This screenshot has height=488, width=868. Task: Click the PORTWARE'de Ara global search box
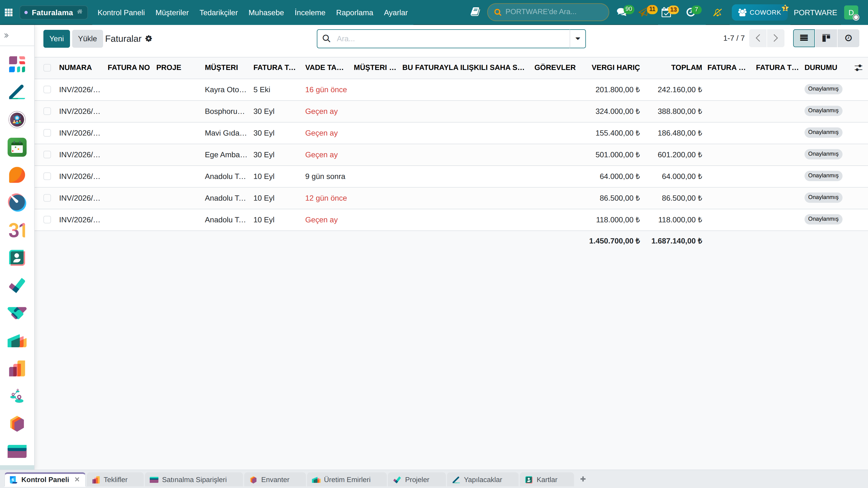548,12
